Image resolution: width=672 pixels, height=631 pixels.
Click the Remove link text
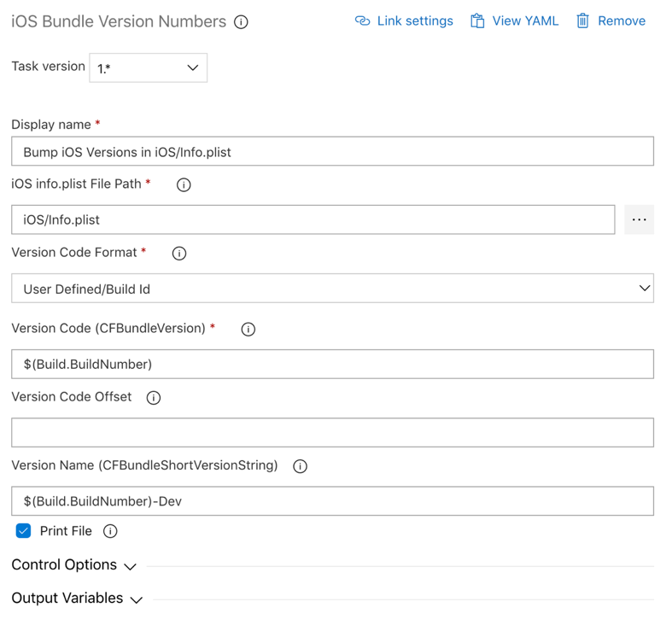622,21
